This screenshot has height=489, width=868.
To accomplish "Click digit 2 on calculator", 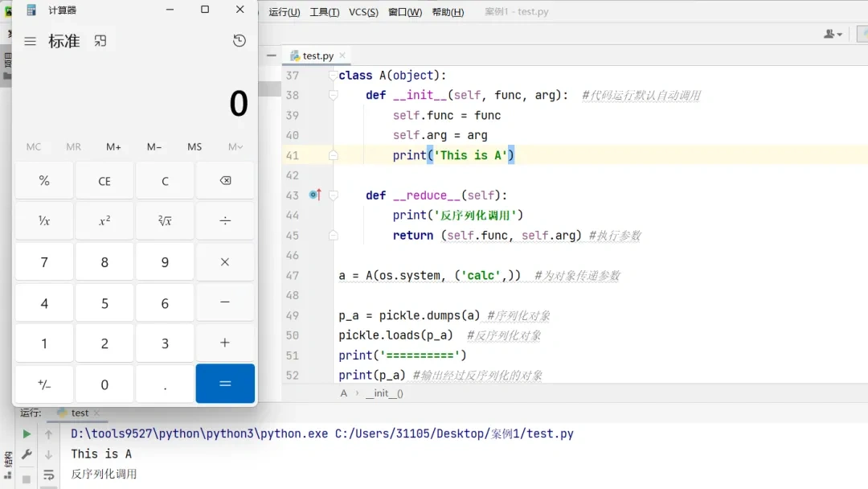I will pyautogui.click(x=104, y=343).
